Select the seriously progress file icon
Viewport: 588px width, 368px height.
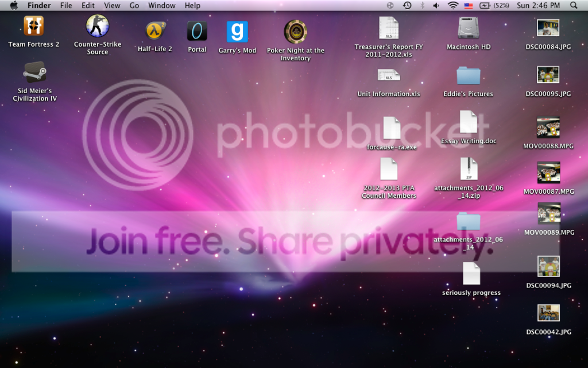tap(471, 273)
